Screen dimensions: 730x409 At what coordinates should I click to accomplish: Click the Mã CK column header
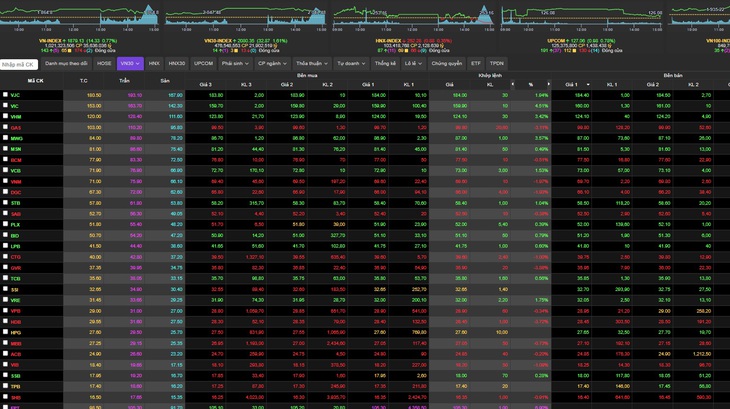(x=35, y=80)
